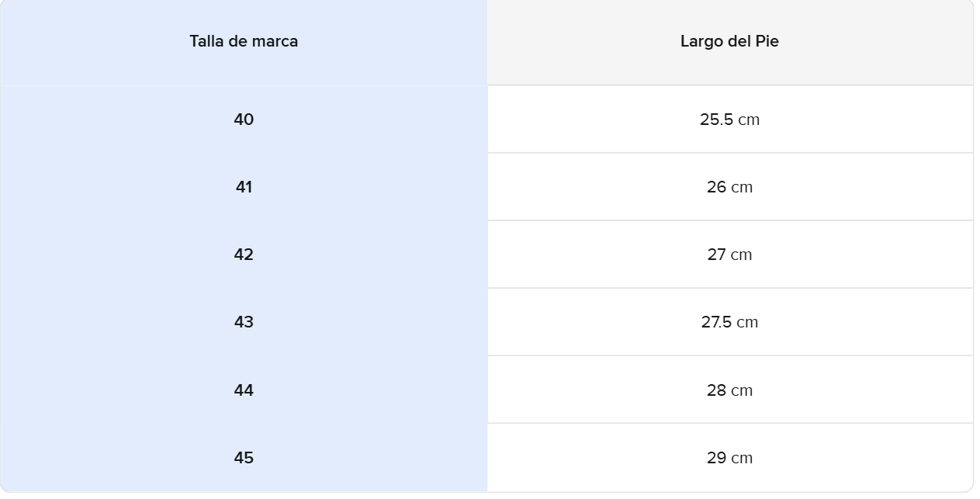Image resolution: width=980 pixels, height=499 pixels.
Task: Click the 26 foot length number
Action: point(716,187)
